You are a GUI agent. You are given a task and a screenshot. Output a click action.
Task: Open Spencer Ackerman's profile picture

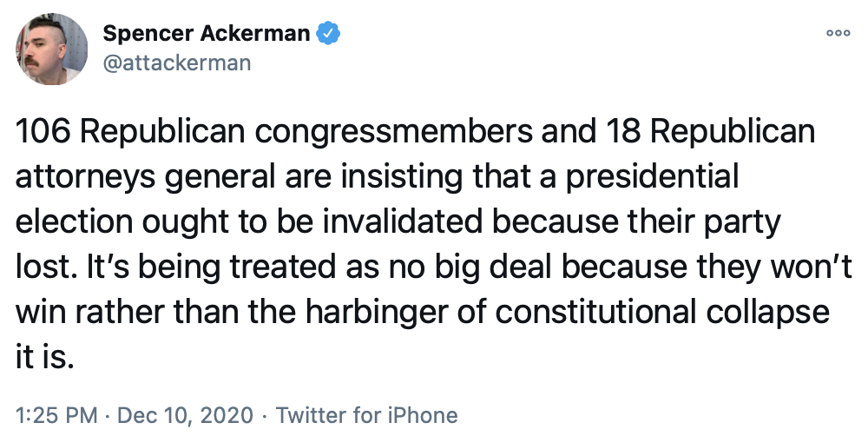click(x=53, y=50)
